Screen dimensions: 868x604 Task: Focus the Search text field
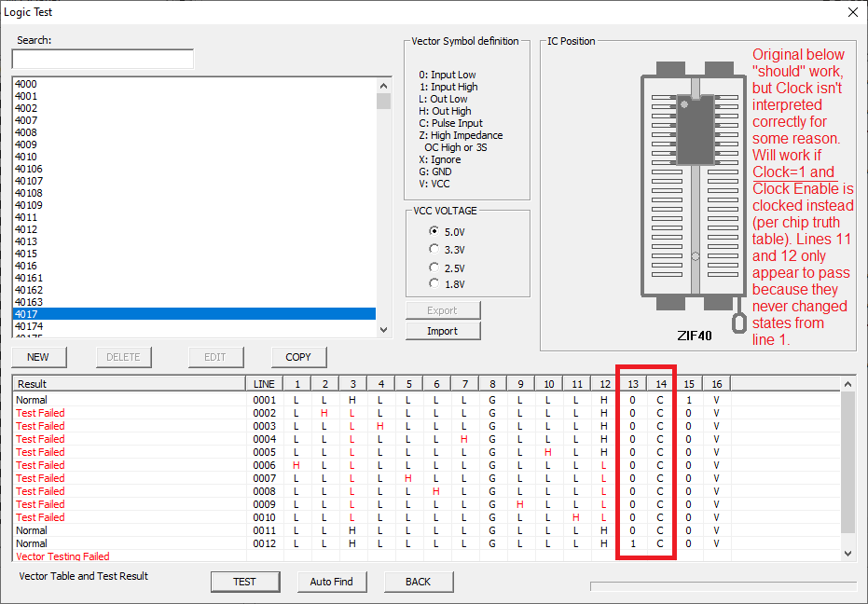(103, 60)
